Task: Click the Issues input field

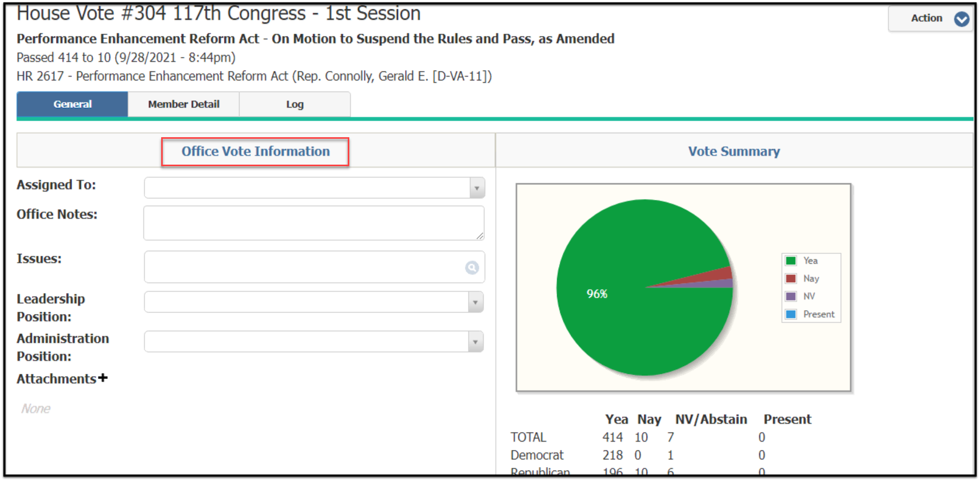Action: (303, 267)
